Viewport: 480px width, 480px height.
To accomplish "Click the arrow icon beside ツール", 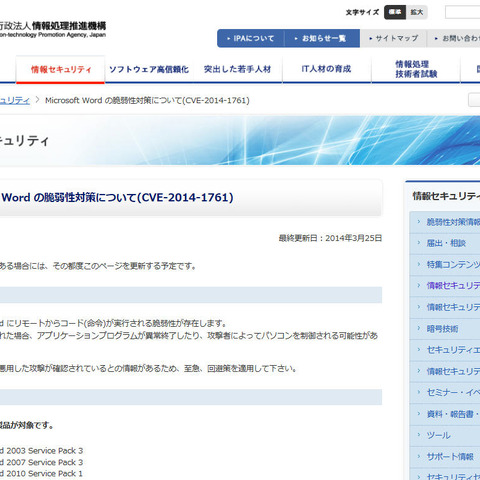I will click(419, 435).
